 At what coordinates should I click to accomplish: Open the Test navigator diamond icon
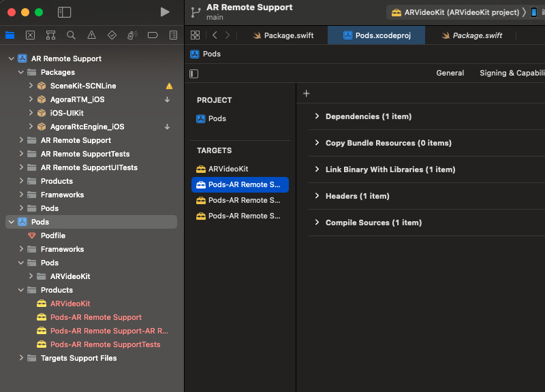(112, 35)
